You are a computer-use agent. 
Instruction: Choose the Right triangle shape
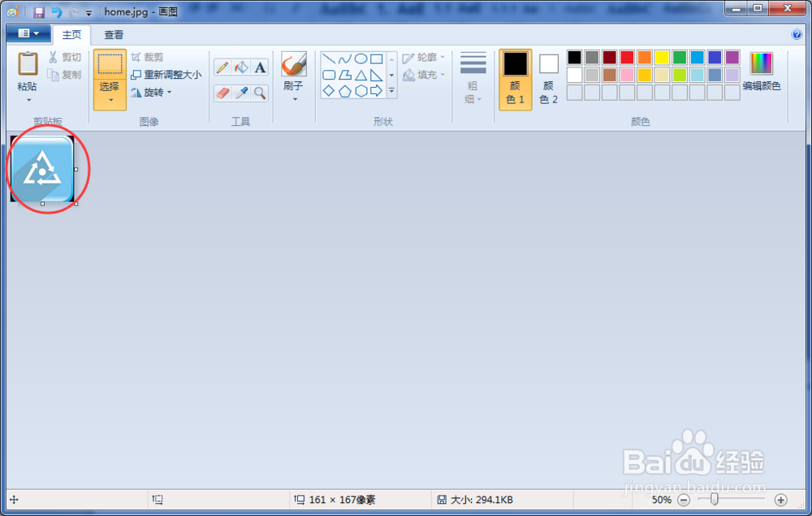coord(377,75)
